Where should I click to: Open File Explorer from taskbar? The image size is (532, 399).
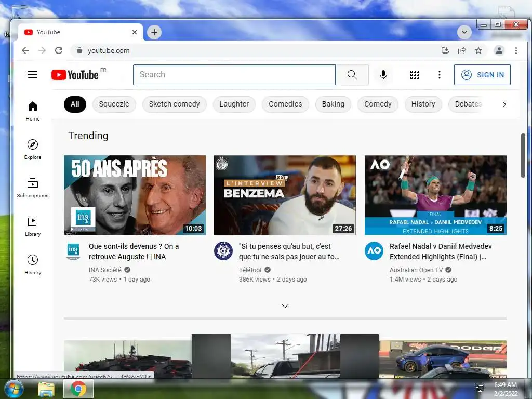click(46, 389)
